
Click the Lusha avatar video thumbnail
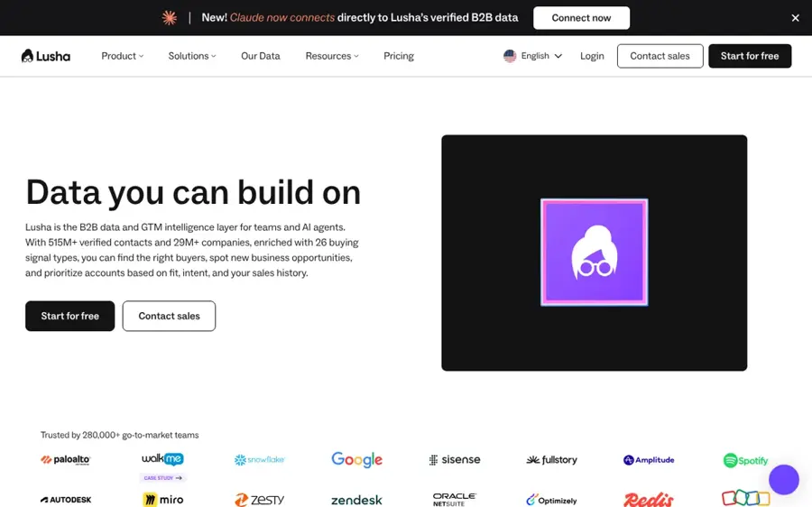(x=594, y=253)
